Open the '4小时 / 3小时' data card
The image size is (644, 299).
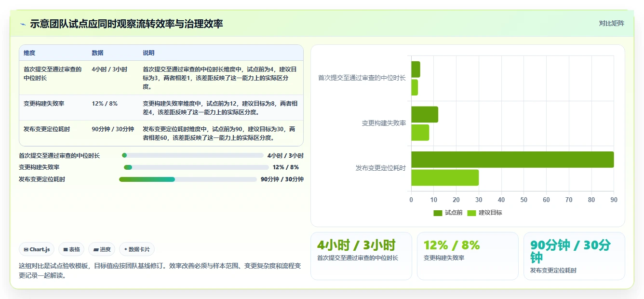coord(361,256)
